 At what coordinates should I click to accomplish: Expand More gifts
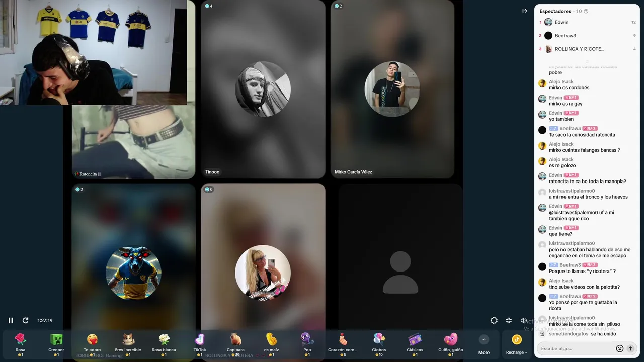point(484,345)
